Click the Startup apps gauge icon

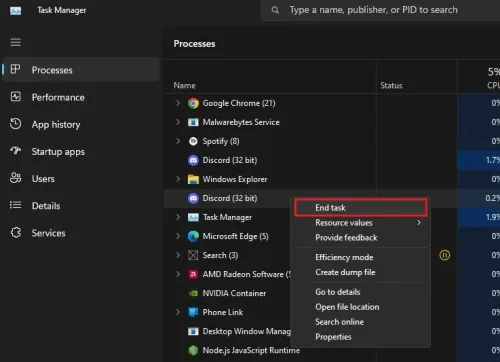pos(15,151)
